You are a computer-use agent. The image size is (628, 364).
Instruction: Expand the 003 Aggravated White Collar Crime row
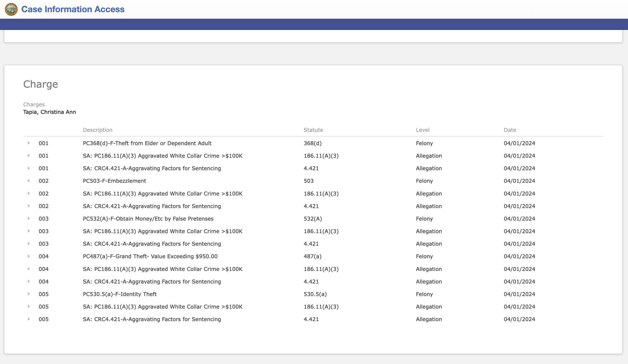[29, 231]
